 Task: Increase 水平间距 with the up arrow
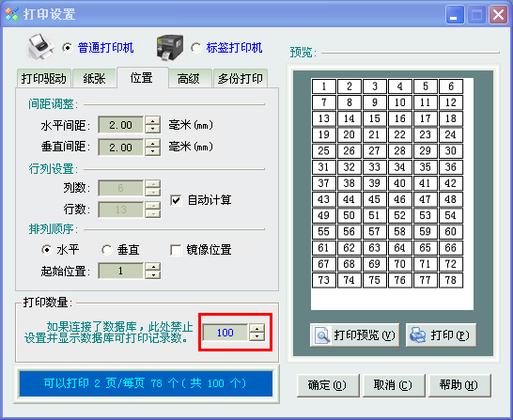click(153, 120)
